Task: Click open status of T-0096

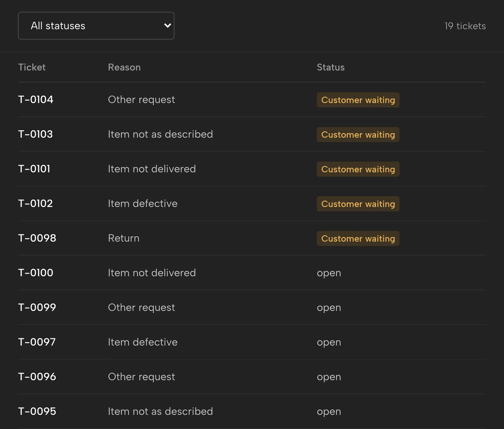Action: 329,377
